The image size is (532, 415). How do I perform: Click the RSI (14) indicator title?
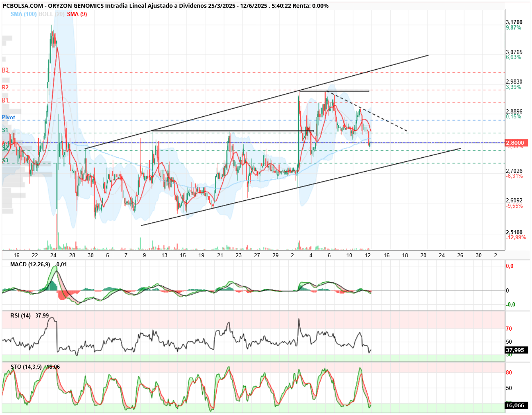pyautogui.click(x=20, y=316)
